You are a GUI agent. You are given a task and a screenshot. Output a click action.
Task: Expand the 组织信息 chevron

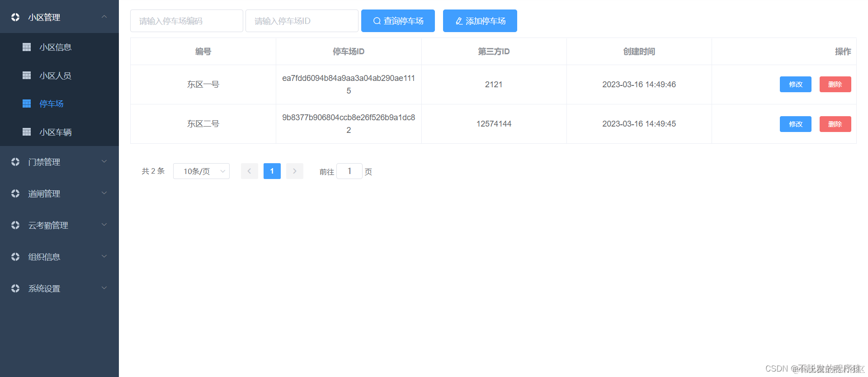104,256
